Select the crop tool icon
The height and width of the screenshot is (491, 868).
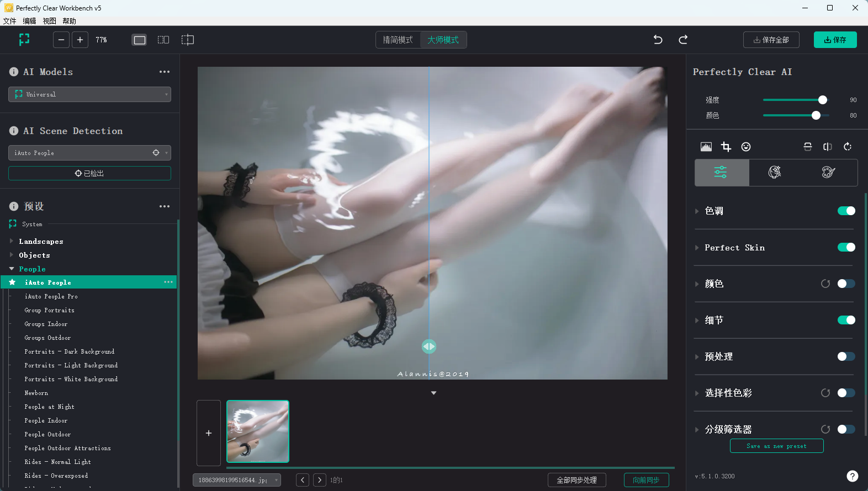point(726,147)
